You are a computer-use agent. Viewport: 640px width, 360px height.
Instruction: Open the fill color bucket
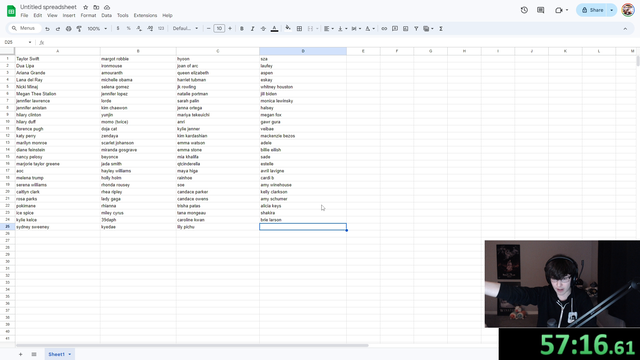(288, 28)
